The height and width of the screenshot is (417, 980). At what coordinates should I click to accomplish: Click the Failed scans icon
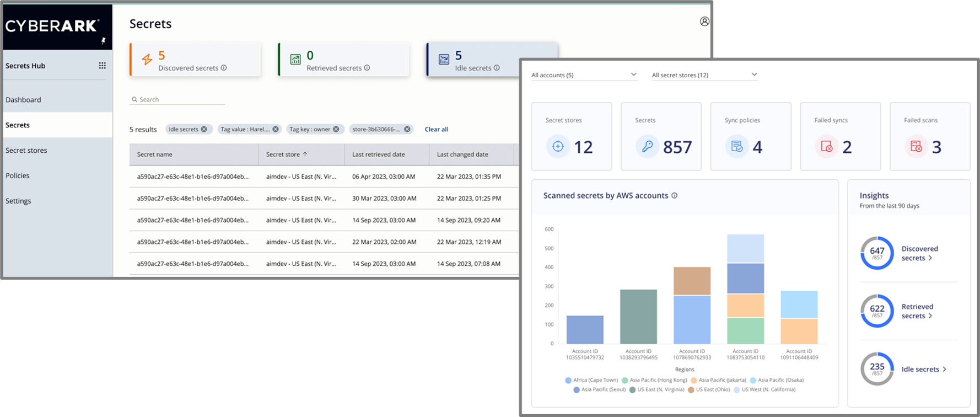[916, 147]
